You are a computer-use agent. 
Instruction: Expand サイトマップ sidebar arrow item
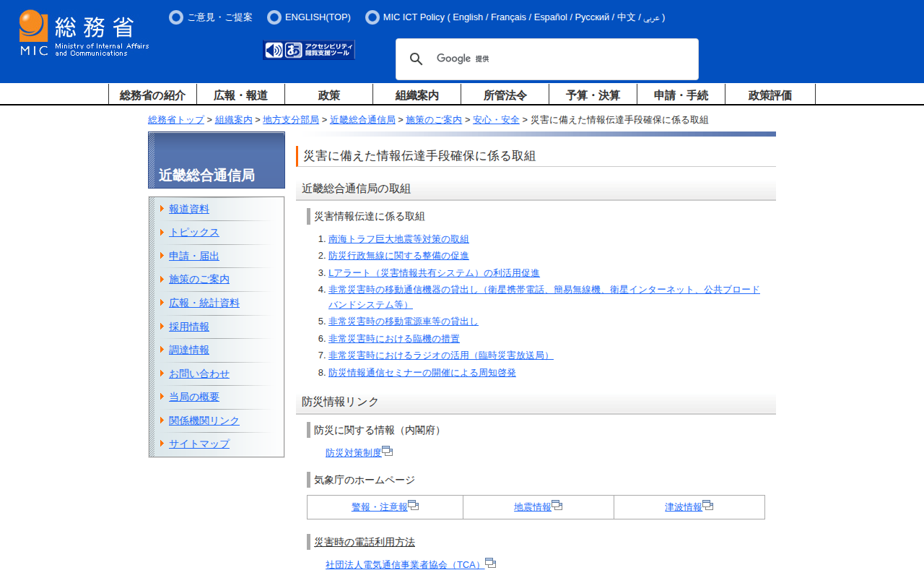tap(199, 444)
